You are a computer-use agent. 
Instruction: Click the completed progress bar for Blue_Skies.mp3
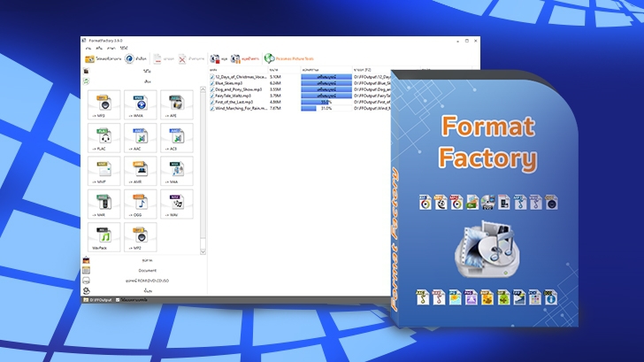(326, 83)
